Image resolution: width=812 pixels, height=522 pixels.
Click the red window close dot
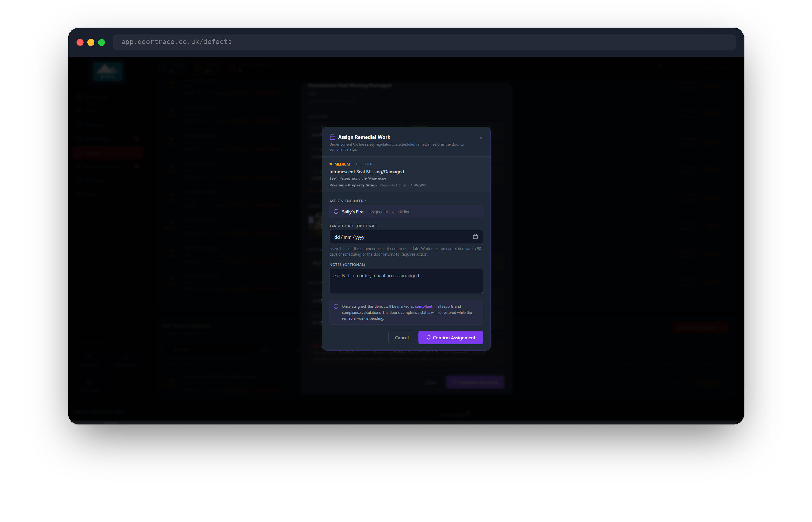click(80, 42)
